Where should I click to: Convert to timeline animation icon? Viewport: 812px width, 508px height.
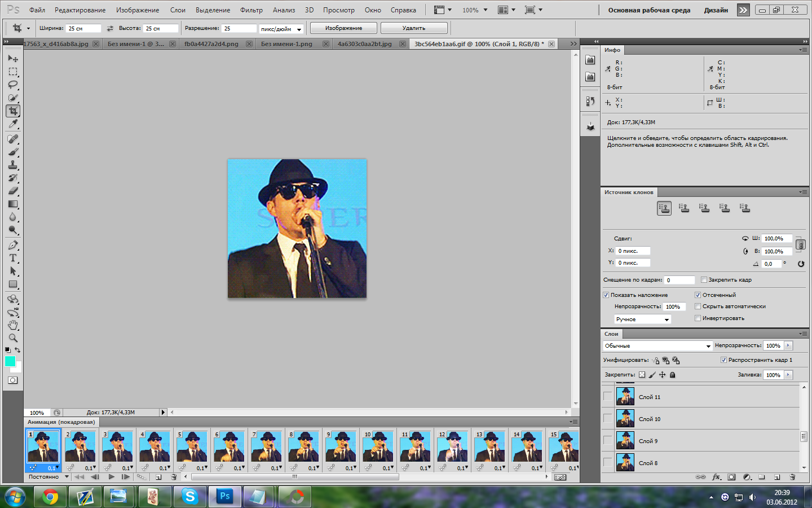(560, 477)
